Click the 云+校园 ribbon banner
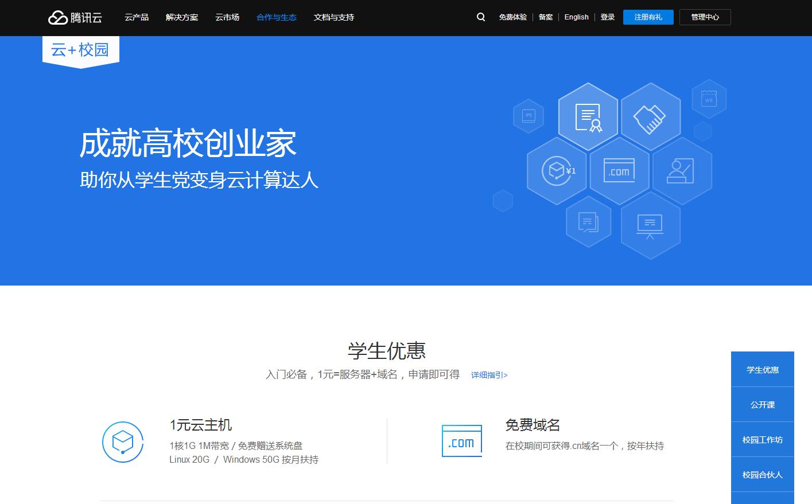The width and height of the screenshot is (812, 504). coord(80,48)
